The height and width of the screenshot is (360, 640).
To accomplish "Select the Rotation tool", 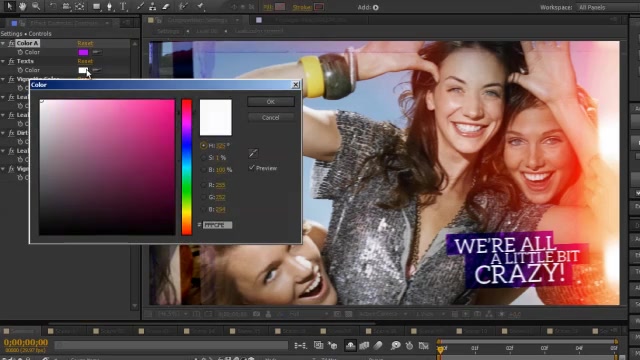I will click(x=53, y=6).
